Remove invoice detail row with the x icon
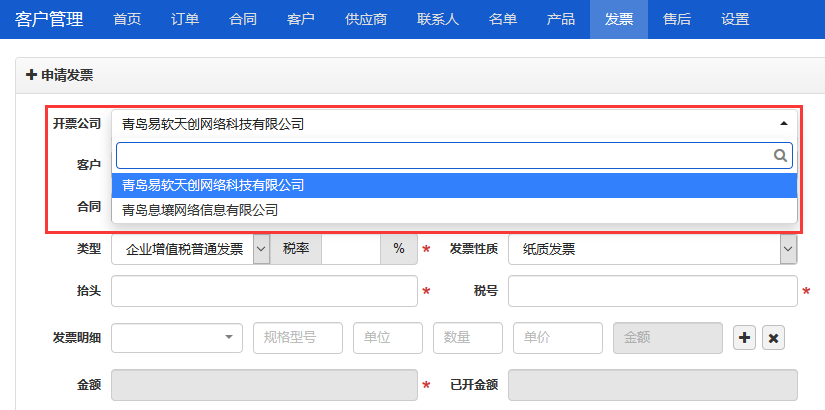The width and height of the screenshot is (825, 410). click(773, 338)
